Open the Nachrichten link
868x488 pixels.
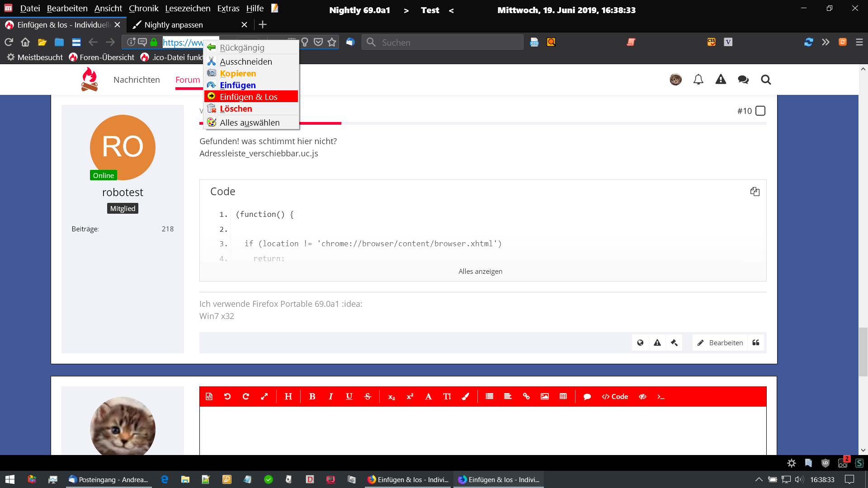[x=137, y=80]
